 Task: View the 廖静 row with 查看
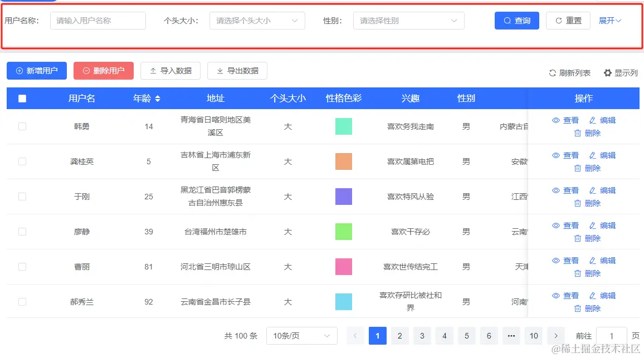click(565, 225)
